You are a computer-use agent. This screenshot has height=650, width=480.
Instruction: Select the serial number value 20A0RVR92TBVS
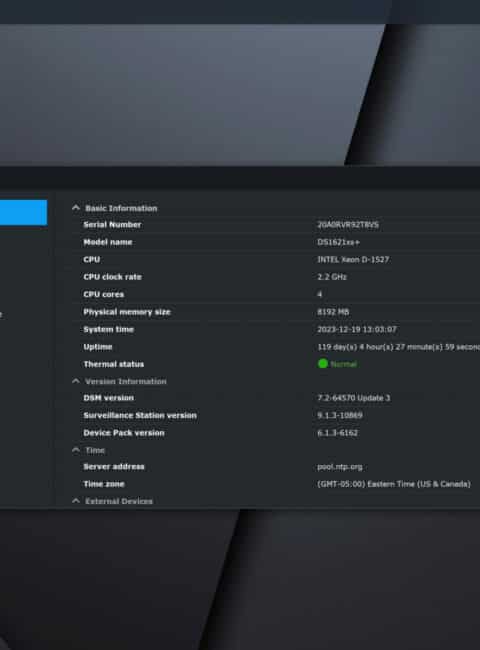pos(348,225)
